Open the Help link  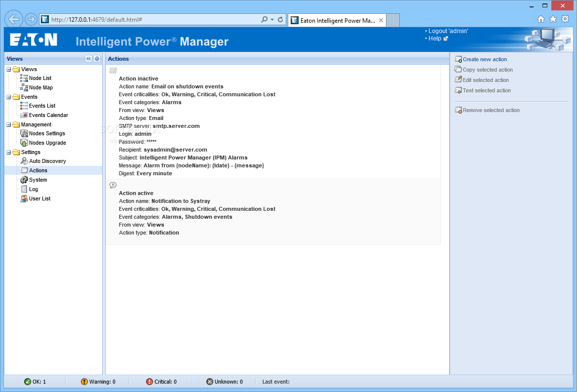434,39
